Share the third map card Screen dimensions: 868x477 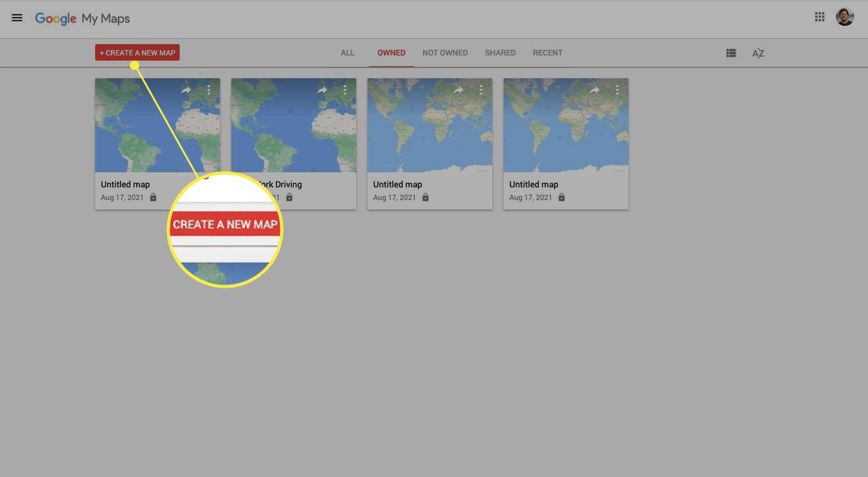[458, 90]
